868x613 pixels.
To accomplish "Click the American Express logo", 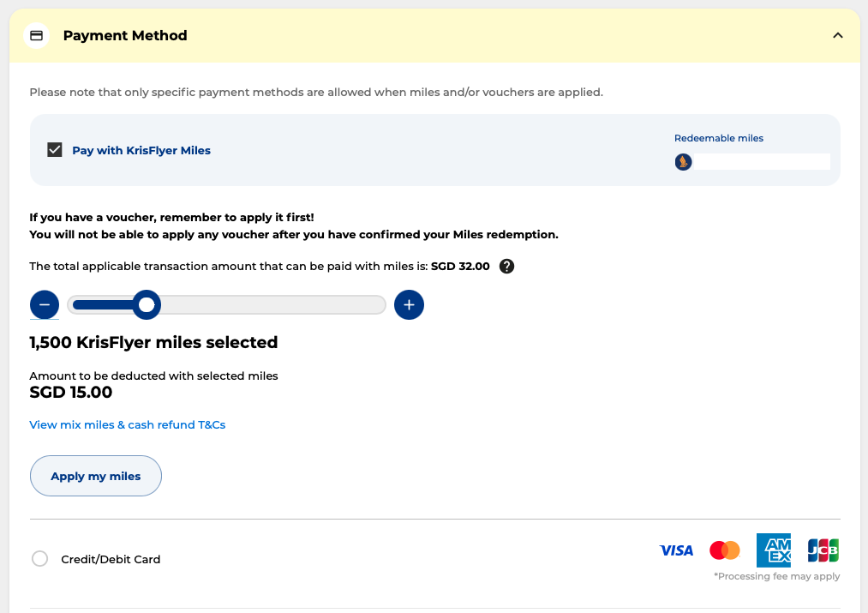I will pos(774,550).
